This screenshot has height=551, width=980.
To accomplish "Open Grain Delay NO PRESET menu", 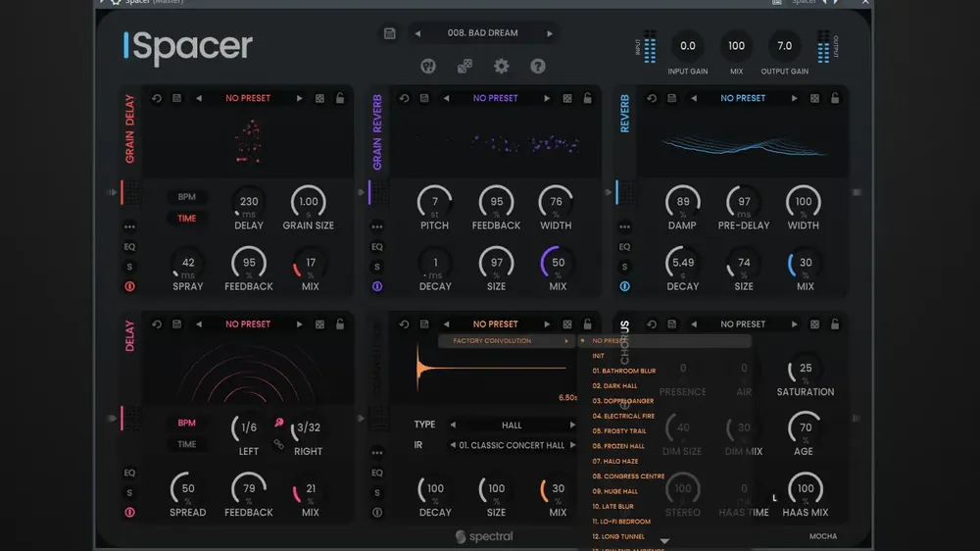I will tap(248, 98).
